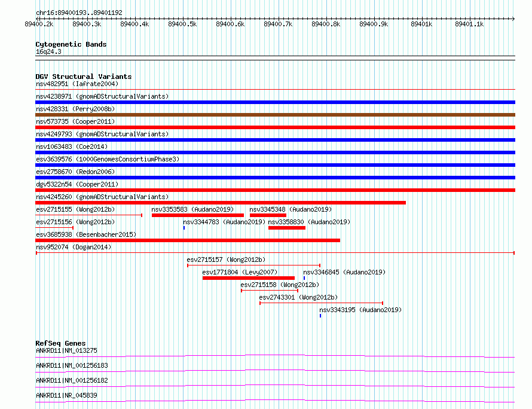Click ANKRD11|NM_001256182 transcript label
Image resolution: width=532 pixels, height=409 pixels.
pyautogui.click(x=72, y=380)
